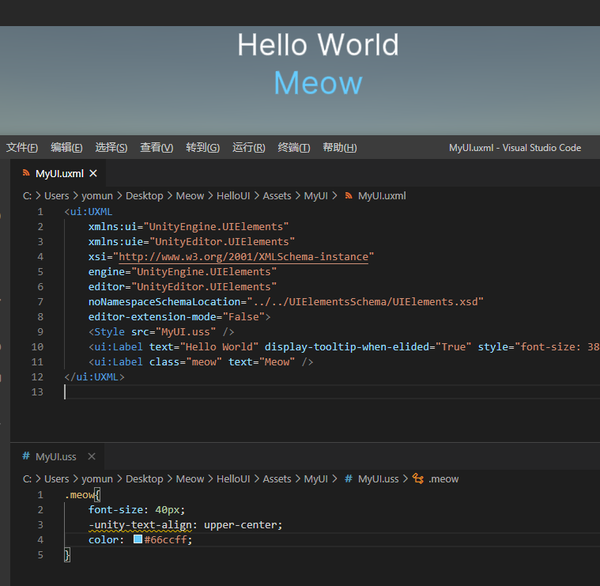Follow the w3.org XMLSchema-instance link

pos(245,257)
